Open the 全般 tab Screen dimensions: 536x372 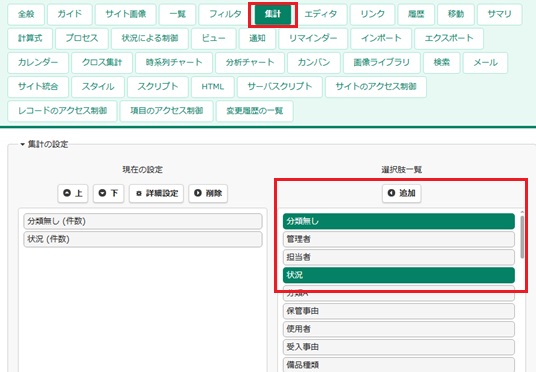[x=26, y=14]
